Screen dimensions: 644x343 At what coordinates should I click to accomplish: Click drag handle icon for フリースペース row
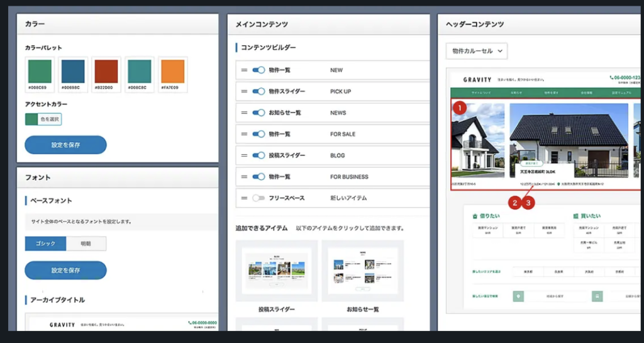click(244, 198)
